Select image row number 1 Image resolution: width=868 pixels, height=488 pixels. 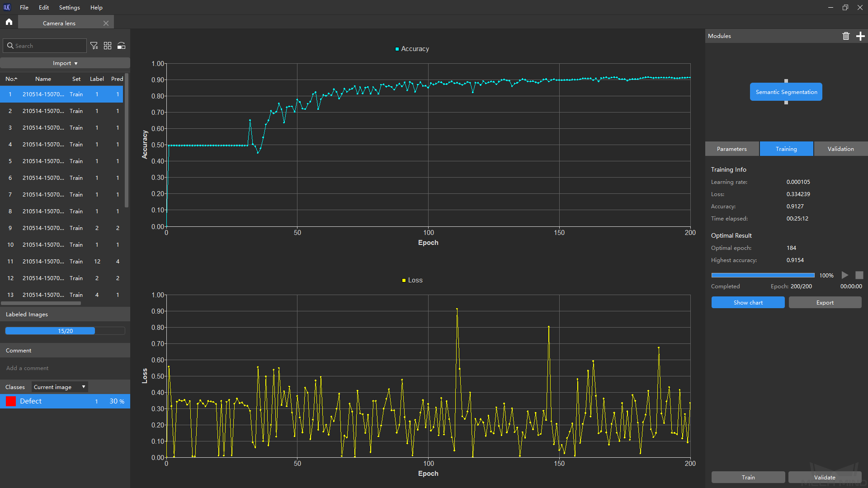click(62, 94)
